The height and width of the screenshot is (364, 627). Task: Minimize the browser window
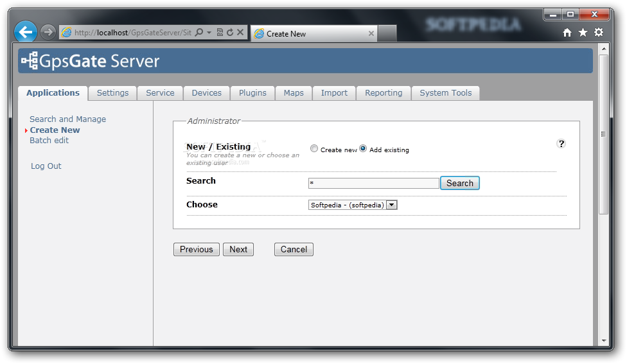[x=553, y=15]
